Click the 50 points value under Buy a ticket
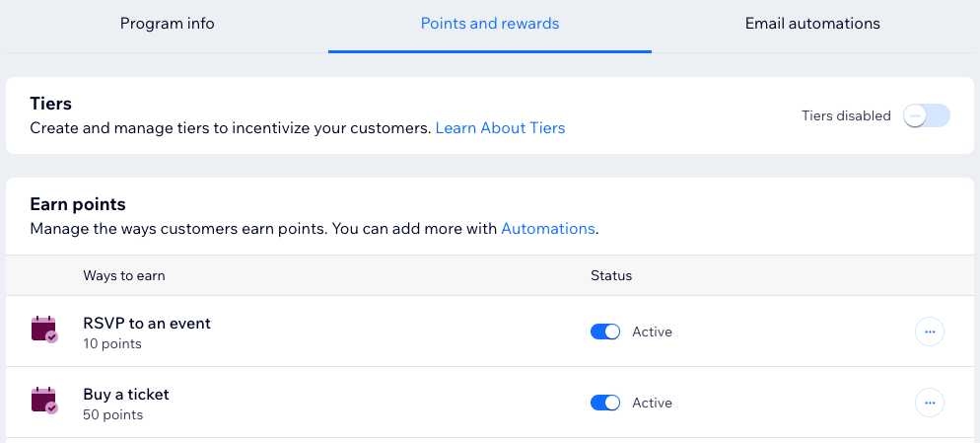 coord(112,414)
